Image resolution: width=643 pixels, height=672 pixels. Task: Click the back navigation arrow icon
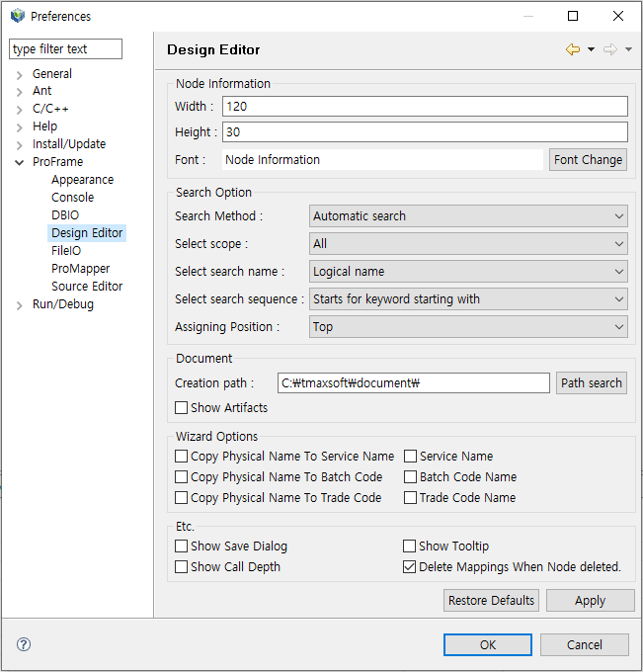573,50
